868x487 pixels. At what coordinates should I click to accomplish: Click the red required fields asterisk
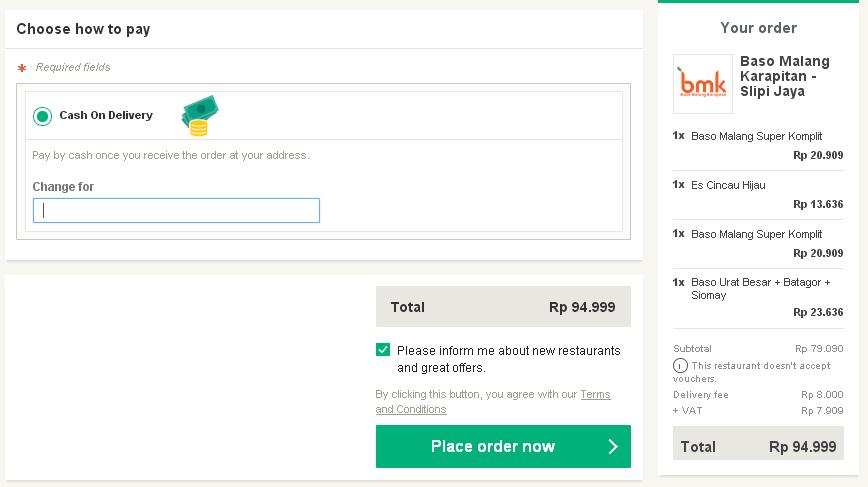coord(21,68)
